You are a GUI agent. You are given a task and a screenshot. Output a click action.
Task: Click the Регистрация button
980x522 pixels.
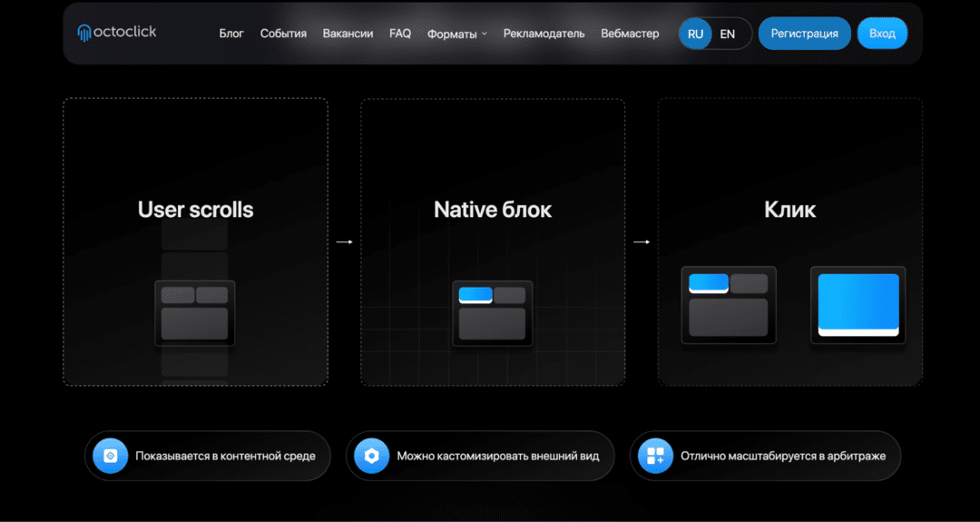tap(804, 34)
